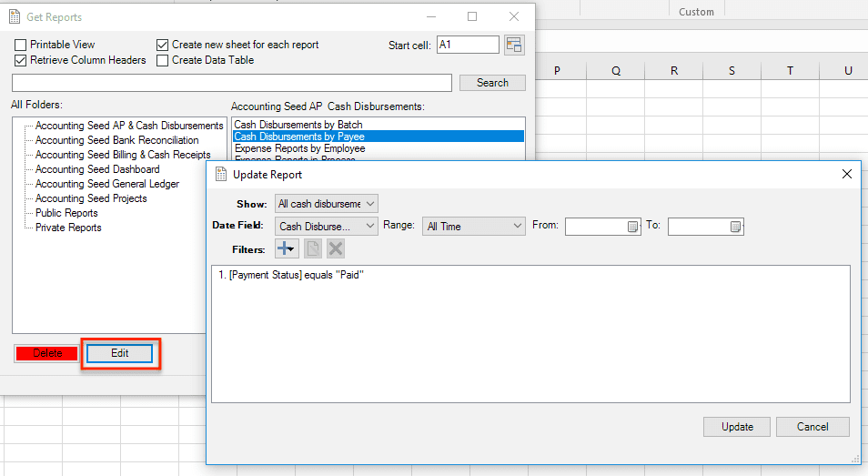The height and width of the screenshot is (476, 868).
Task: Select the Public Reports folder
Action: point(66,213)
